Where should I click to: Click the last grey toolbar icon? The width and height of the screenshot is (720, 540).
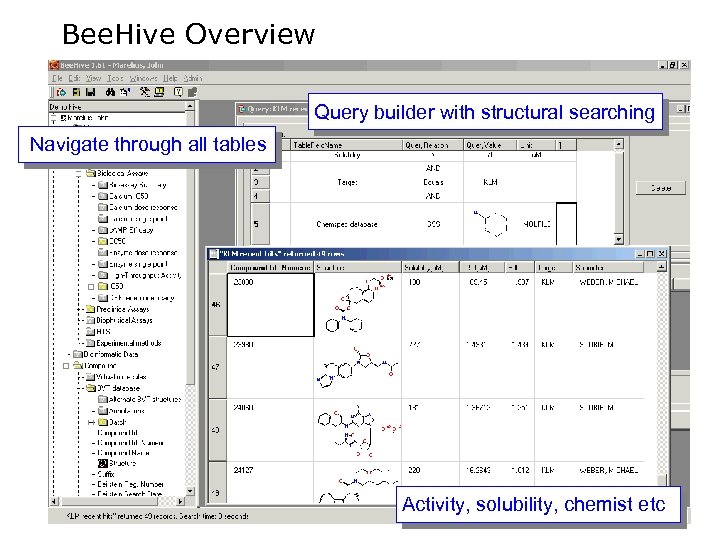[x=192, y=92]
